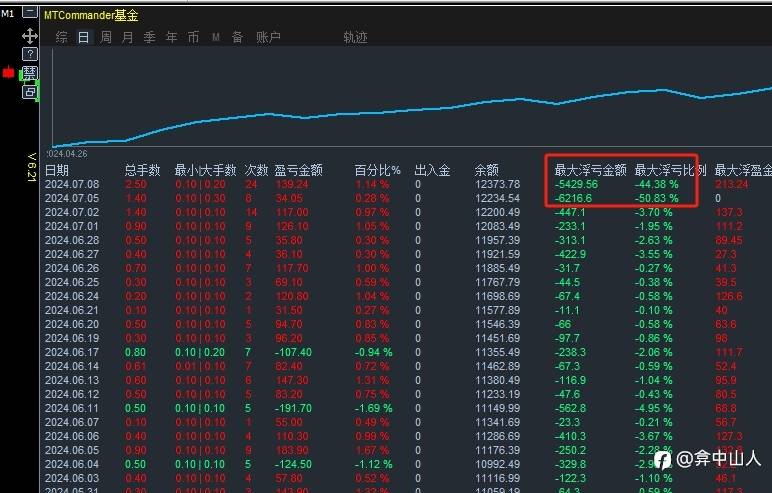
Task: Select the 2024.07.08 row date
Action: (x=72, y=184)
